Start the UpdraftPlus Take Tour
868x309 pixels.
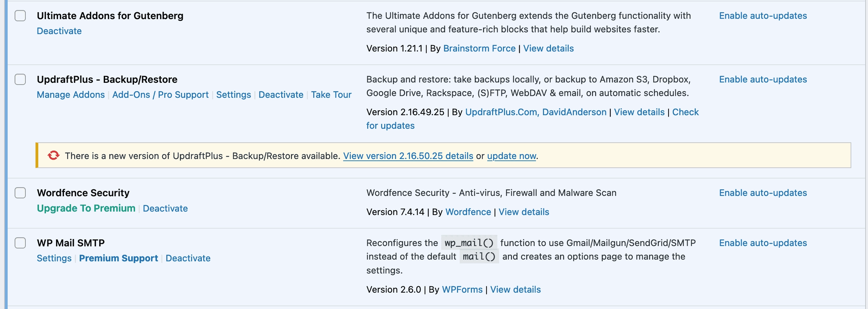coord(331,95)
